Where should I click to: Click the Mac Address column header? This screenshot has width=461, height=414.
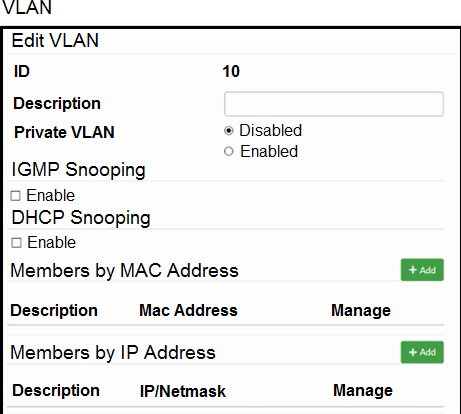point(188,310)
